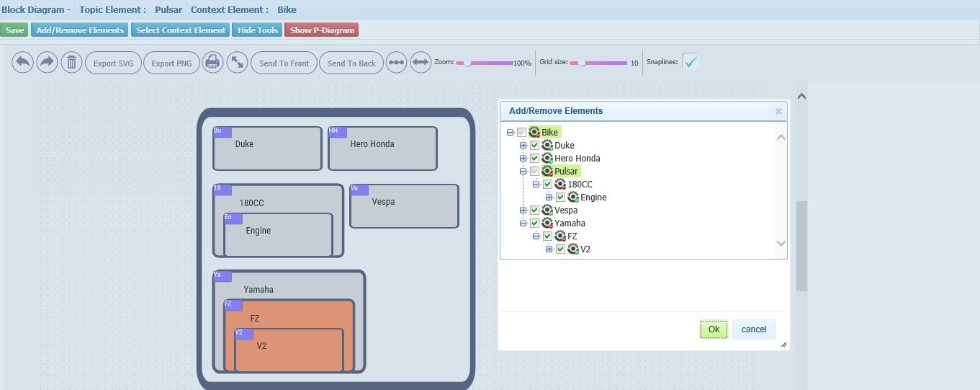Click the undo arrow icon
The image size is (980, 390).
click(22, 62)
